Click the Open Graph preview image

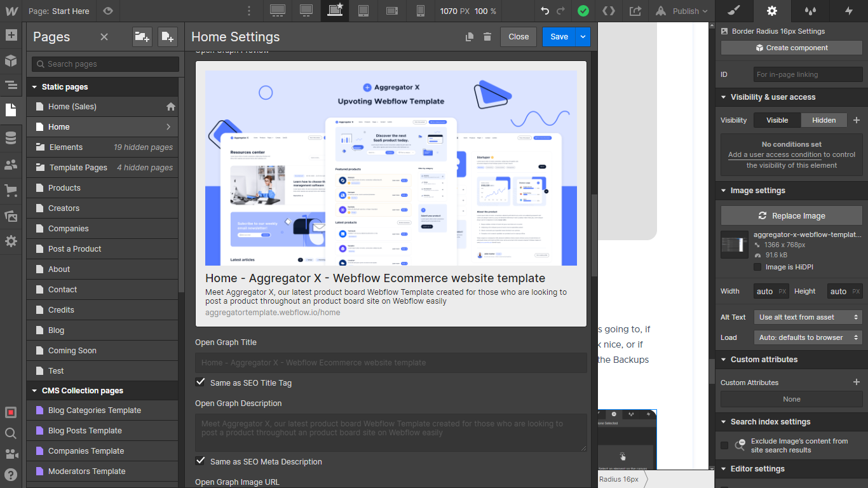pos(391,168)
